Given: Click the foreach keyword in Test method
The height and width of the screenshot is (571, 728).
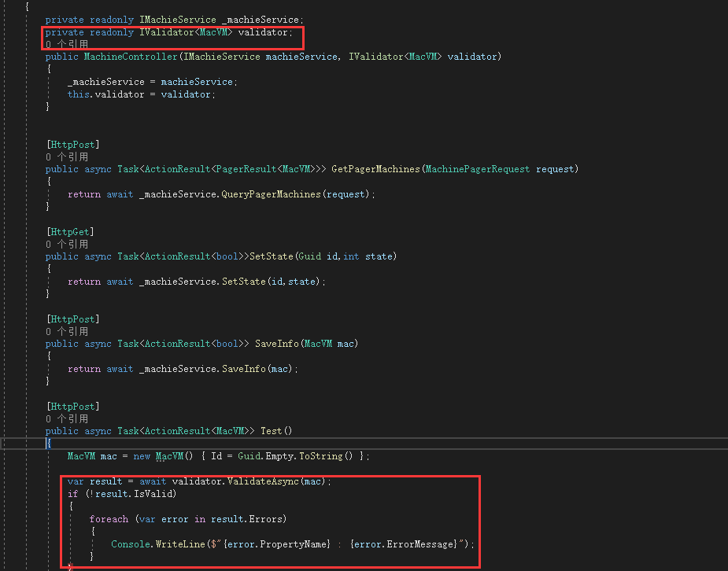Looking at the screenshot, I should click(x=109, y=518).
